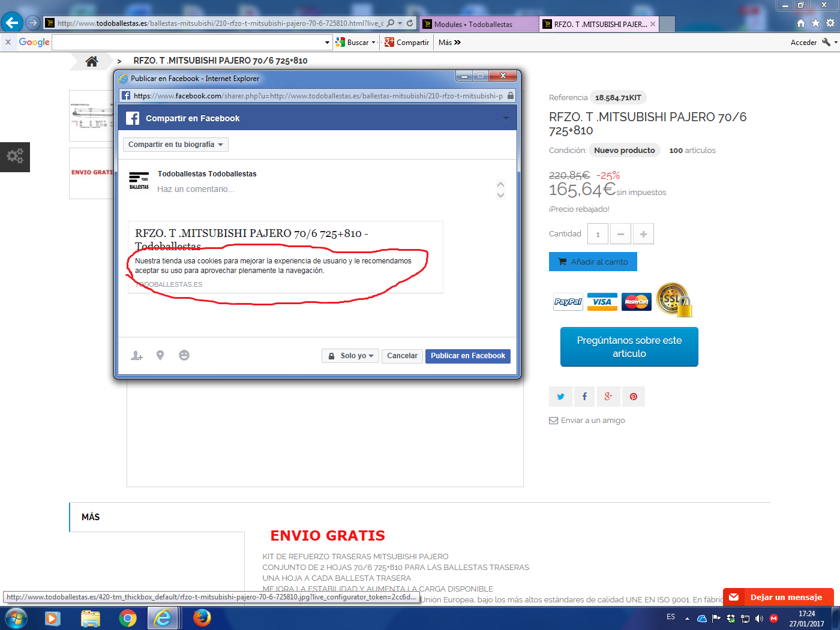This screenshot has height=630, width=840.
Task: Select the 'ENVIO GRATIS' product thumbnail
Action: (92, 173)
